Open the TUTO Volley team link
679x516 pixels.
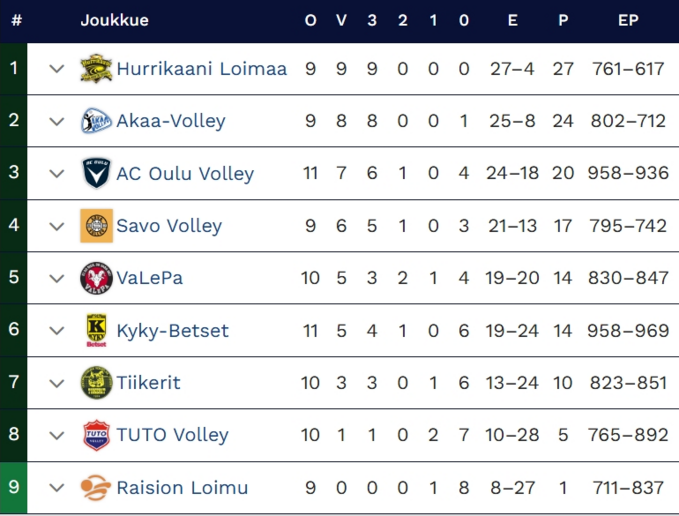point(172,435)
